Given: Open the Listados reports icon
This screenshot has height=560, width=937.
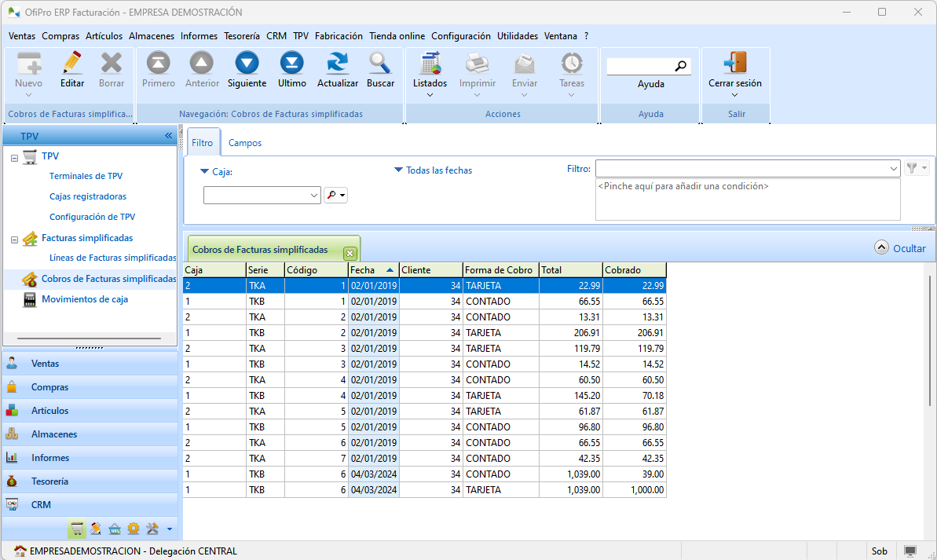Looking at the screenshot, I should point(430,64).
